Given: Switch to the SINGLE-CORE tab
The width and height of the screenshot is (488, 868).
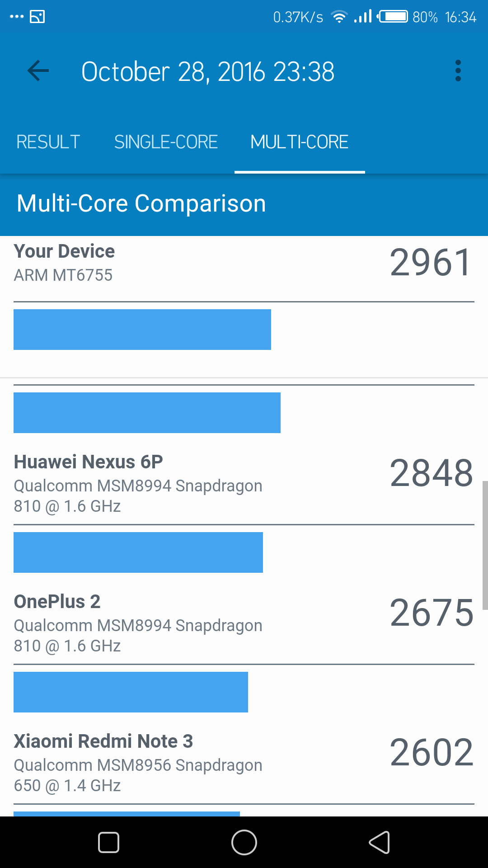Looking at the screenshot, I should click(x=166, y=142).
